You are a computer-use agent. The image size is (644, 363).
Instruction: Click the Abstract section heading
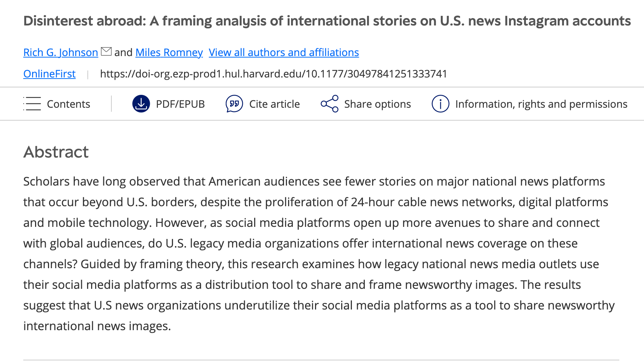[x=56, y=152]
